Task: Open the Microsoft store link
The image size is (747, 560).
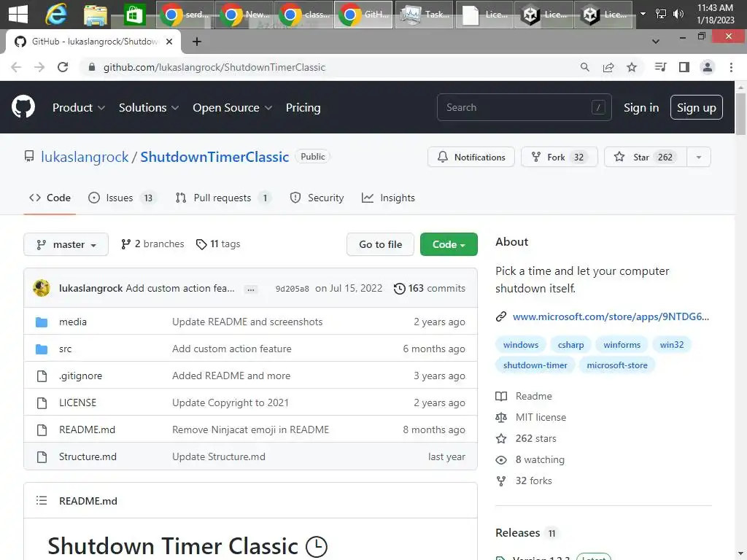Action: [x=611, y=316]
